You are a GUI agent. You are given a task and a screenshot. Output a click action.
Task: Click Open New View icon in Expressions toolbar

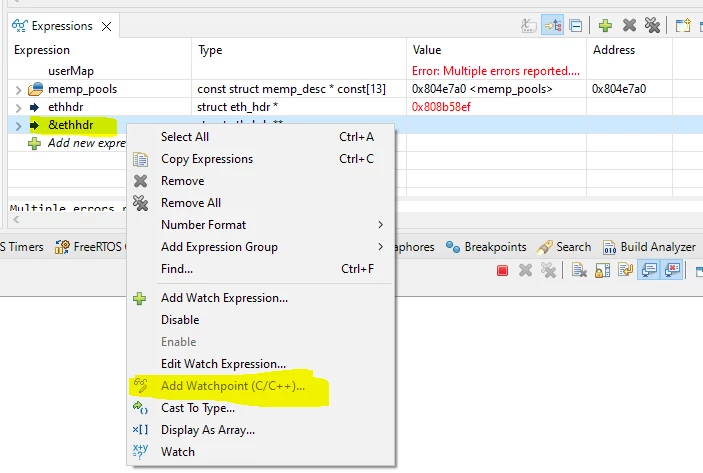click(683, 26)
